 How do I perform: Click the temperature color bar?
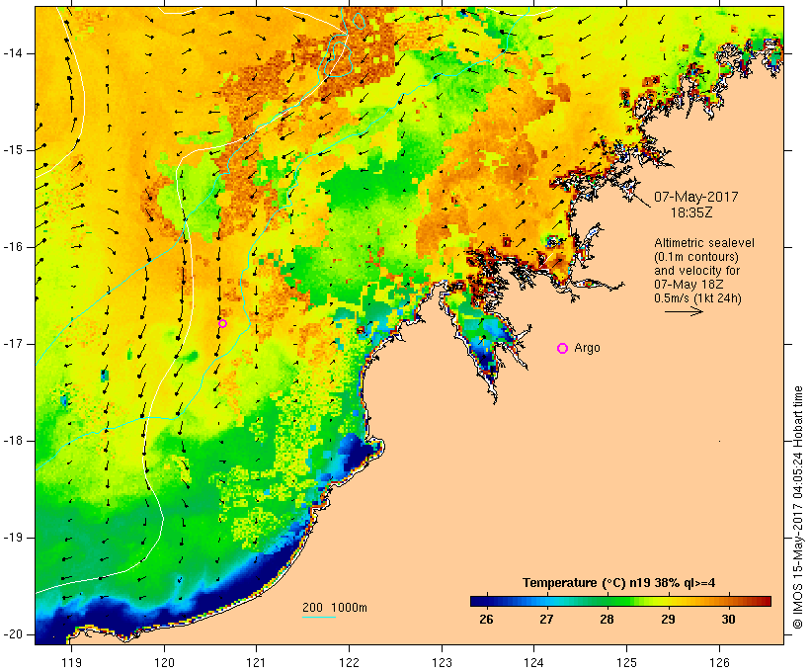point(620,601)
